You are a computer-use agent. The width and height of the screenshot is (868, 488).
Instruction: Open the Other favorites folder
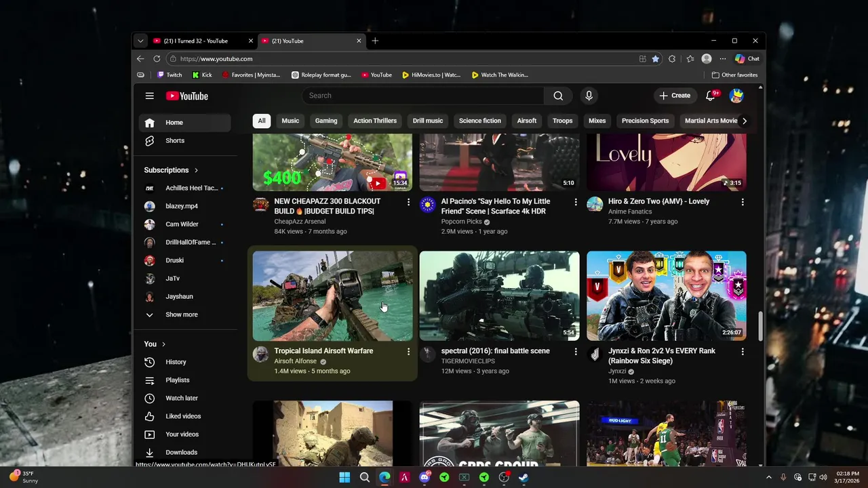(734, 75)
